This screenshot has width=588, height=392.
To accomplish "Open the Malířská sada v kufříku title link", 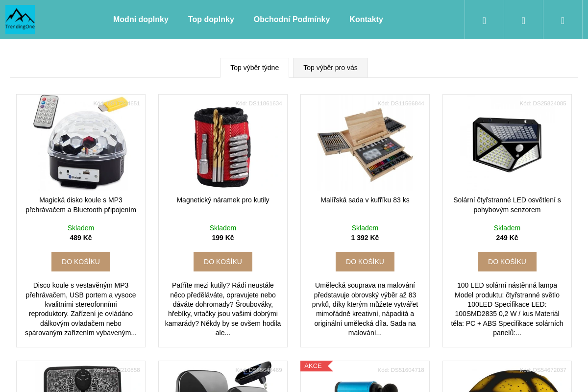I will coord(365,200).
